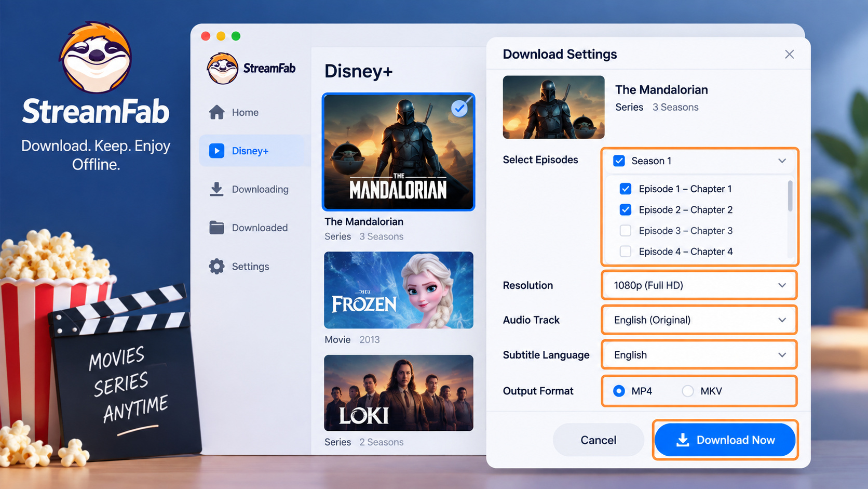
Task: Click "The Mandalorian" title under the poster
Action: pos(364,221)
